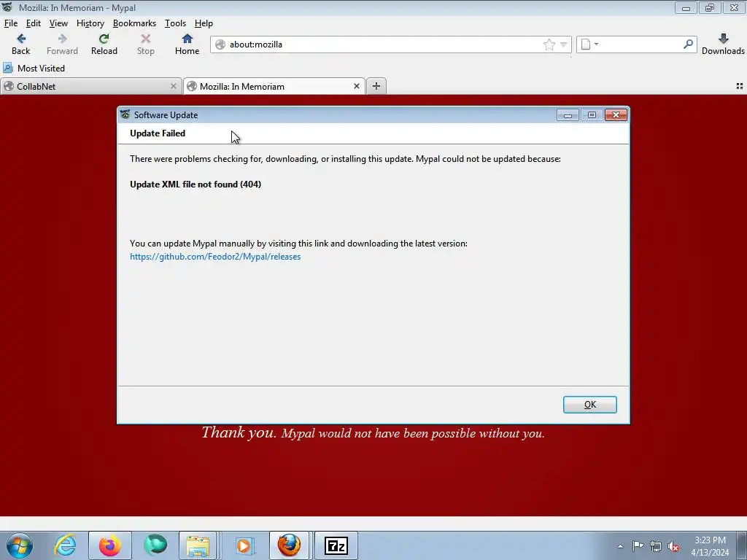This screenshot has height=560, width=747.
Task: Click the Show desktop button
Action: click(742, 545)
